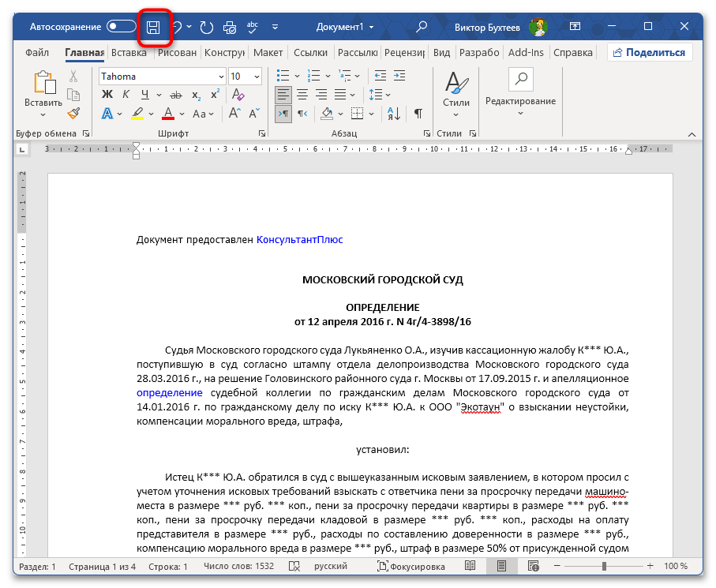Select the Format Painter icon
This screenshot has height=588, width=716.
73,113
